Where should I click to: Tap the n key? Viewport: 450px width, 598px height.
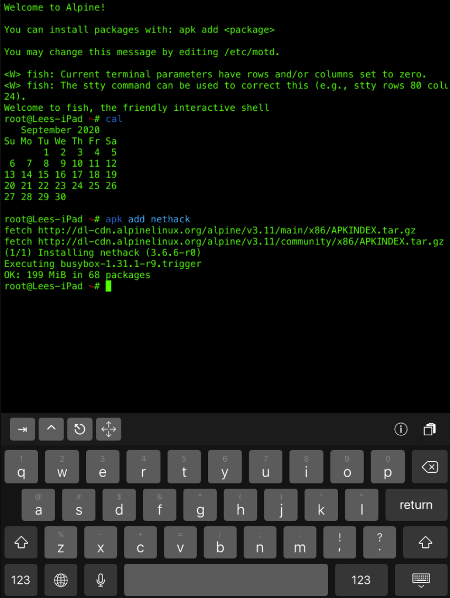[x=260, y=542]
